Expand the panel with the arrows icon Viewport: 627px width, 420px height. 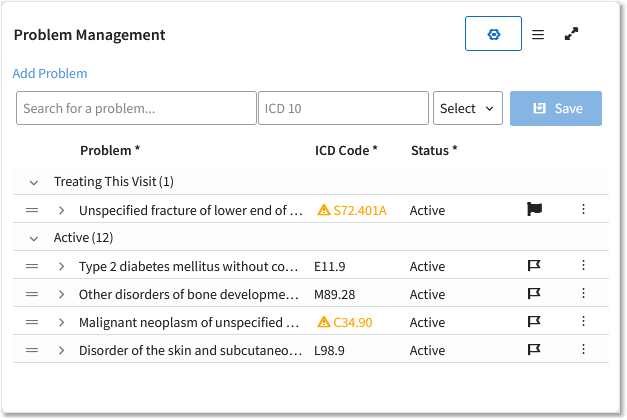pyautogui.click(x=571, y=34)
